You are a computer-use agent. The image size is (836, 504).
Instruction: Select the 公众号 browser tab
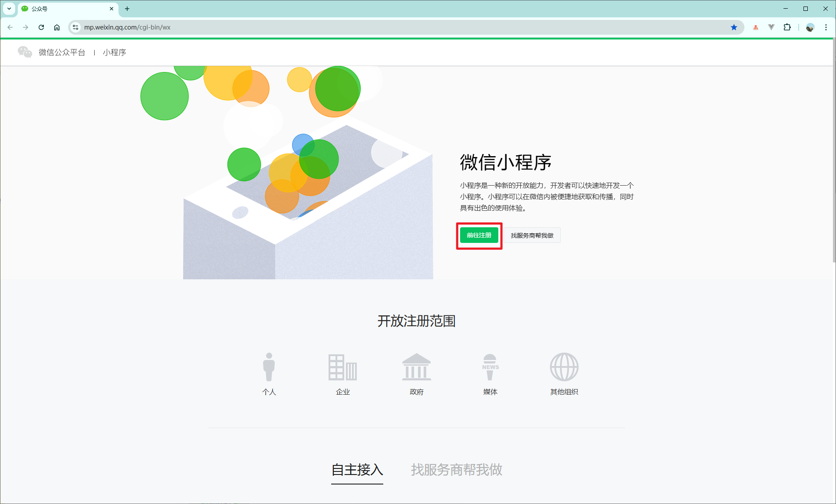[68, 9]
